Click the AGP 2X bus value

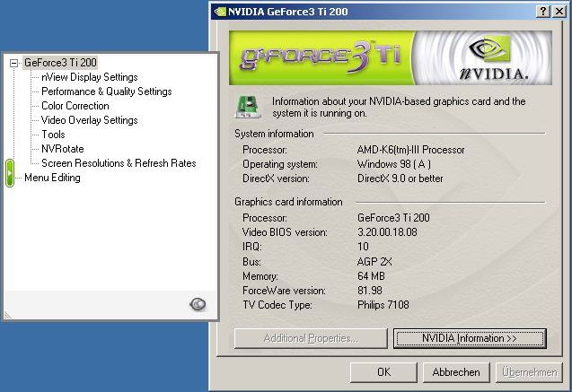click(374, 262)
